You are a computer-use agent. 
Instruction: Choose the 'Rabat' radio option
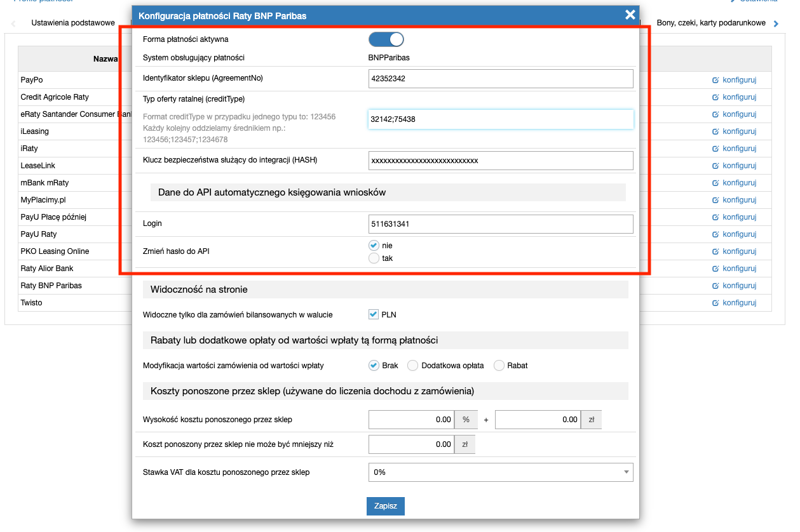coord(499,366)
